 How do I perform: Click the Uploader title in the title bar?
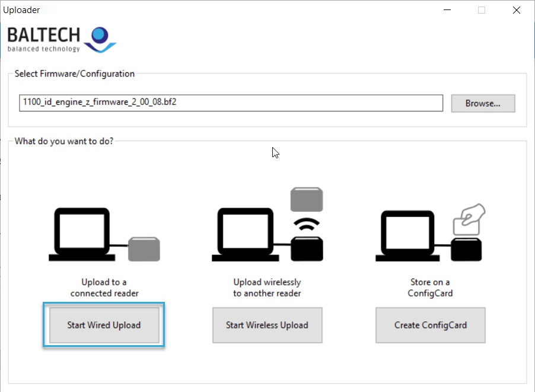[x=23, y=9]
